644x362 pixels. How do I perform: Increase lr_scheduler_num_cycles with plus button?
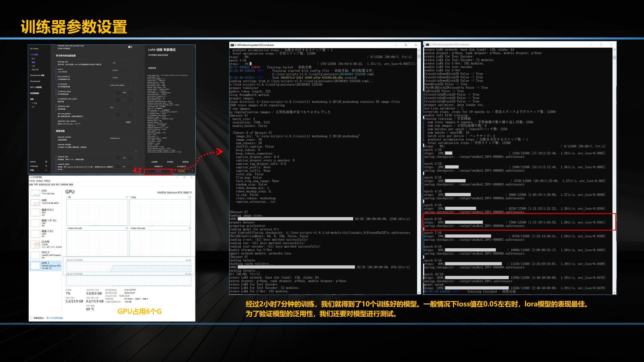[x=131, y=100]
